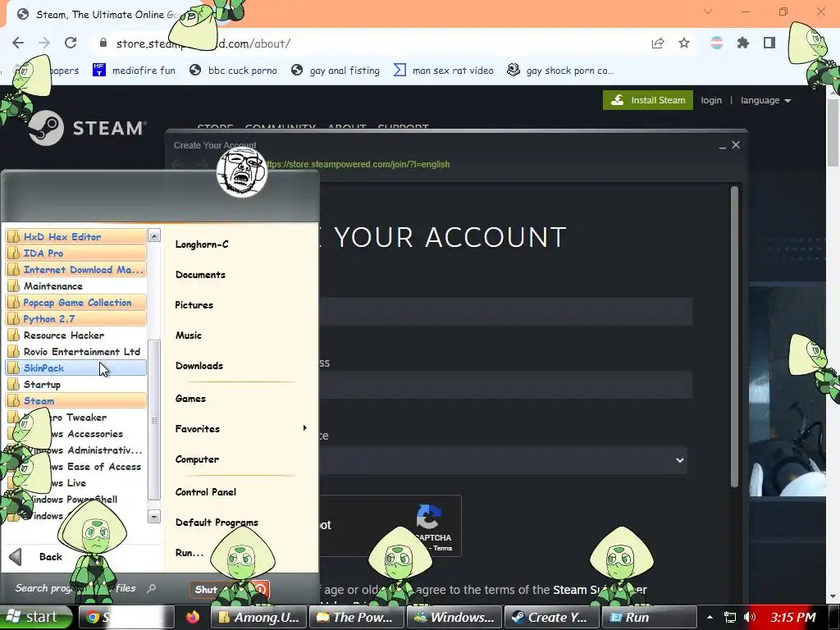Screen dimensions: 840x630
Task: Click the Install Steam button
Action: click(x=648, y=100)
